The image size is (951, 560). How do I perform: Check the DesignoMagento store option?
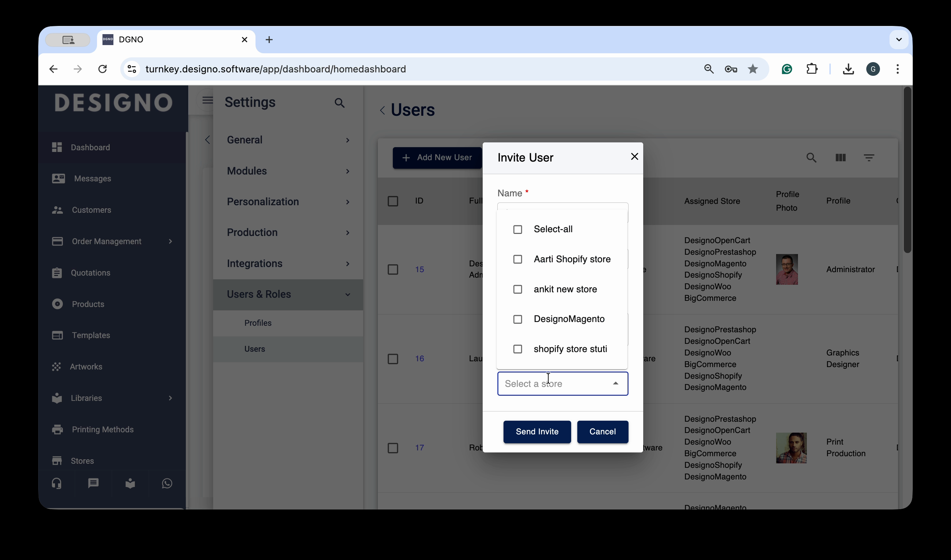pos(518,319)
